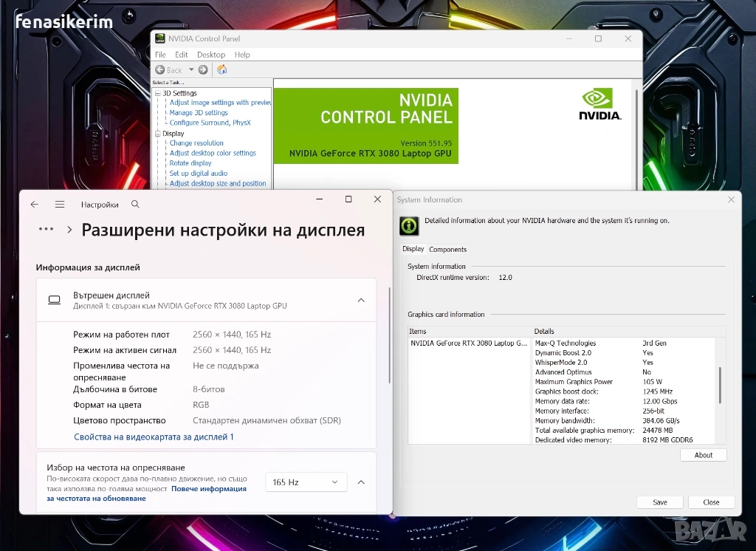Select Change resolution in task tree
This screenshot has height=551, width=756.
(196, 143)
